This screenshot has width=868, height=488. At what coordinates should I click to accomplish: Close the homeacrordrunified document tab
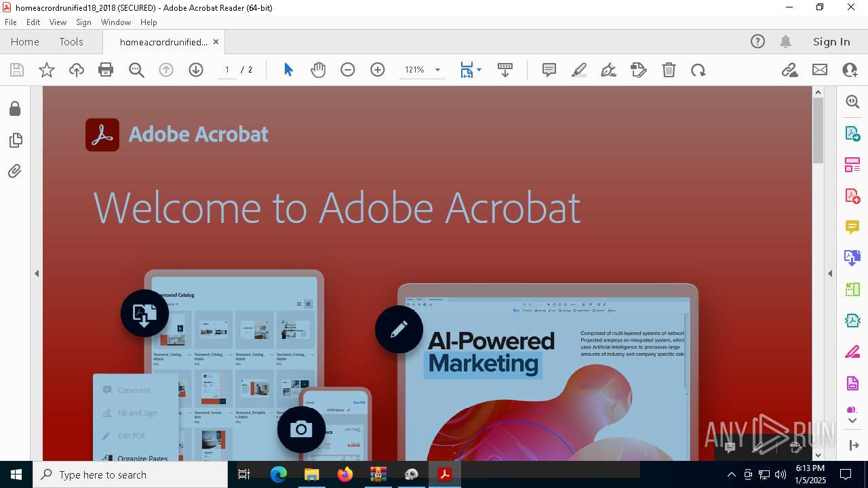(216, 42)
